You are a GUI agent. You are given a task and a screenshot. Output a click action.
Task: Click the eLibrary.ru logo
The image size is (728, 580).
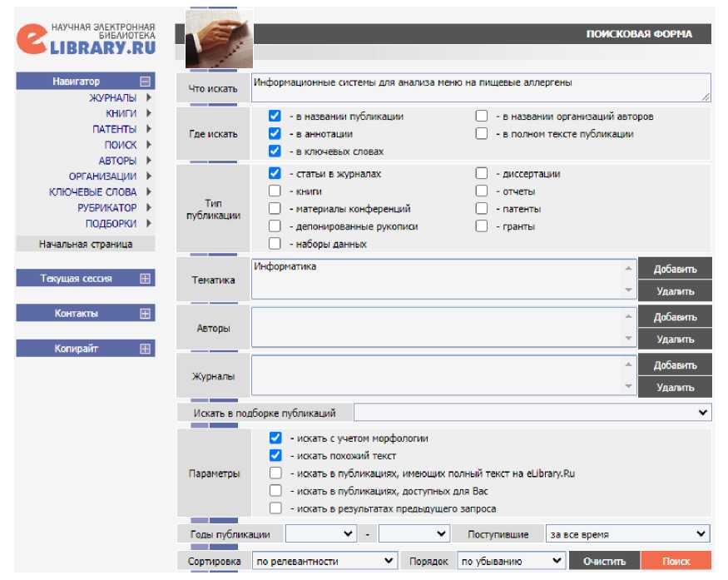pos(85,40)
